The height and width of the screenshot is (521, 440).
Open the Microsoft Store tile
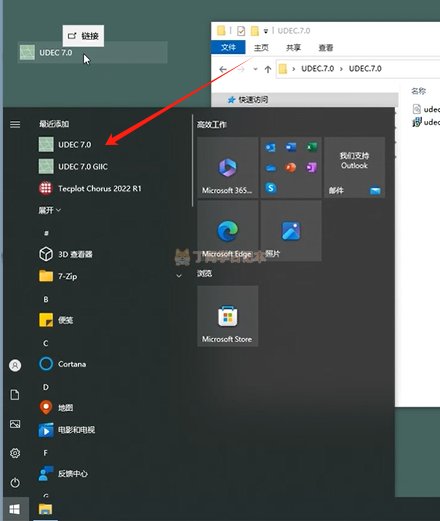click(x=228, y=316)
